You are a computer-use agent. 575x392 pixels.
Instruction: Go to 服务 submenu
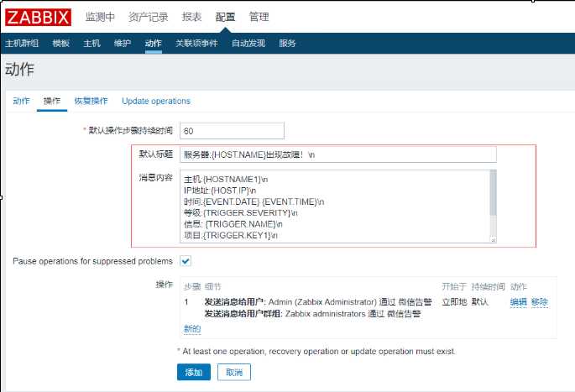(x=287, y=44)
